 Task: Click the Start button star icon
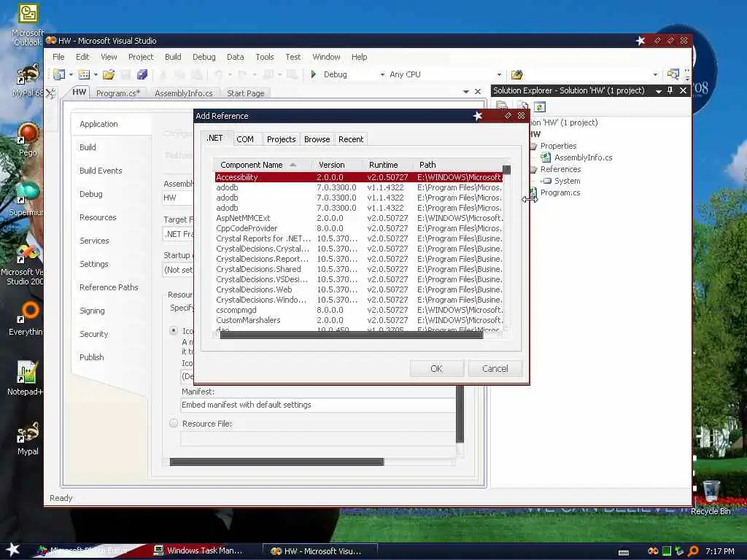point(13,550)
